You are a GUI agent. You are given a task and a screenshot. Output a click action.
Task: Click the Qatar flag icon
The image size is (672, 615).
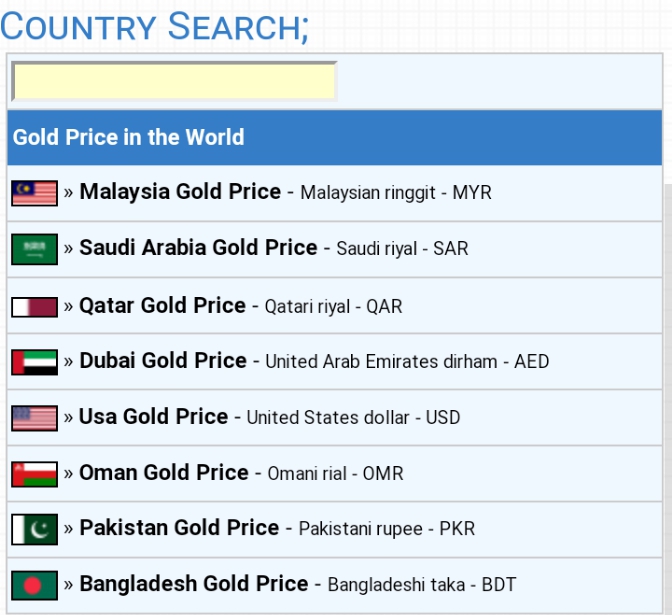34,306
